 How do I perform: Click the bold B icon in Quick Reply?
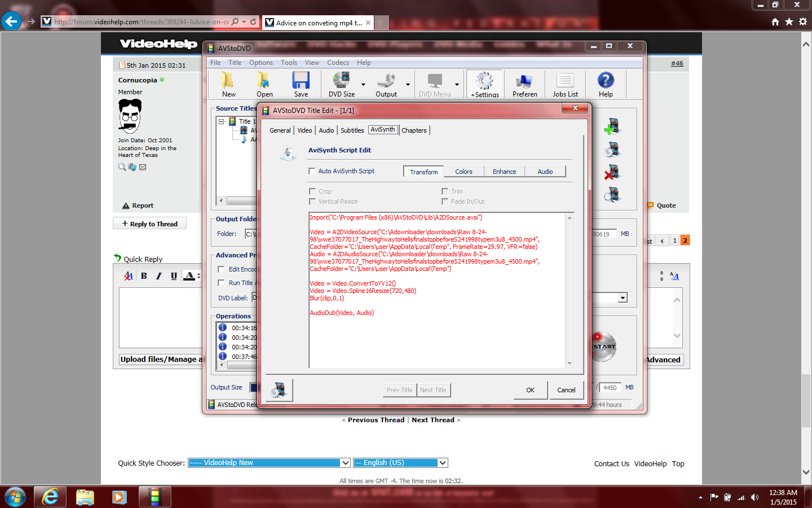[x=144, y=275]
